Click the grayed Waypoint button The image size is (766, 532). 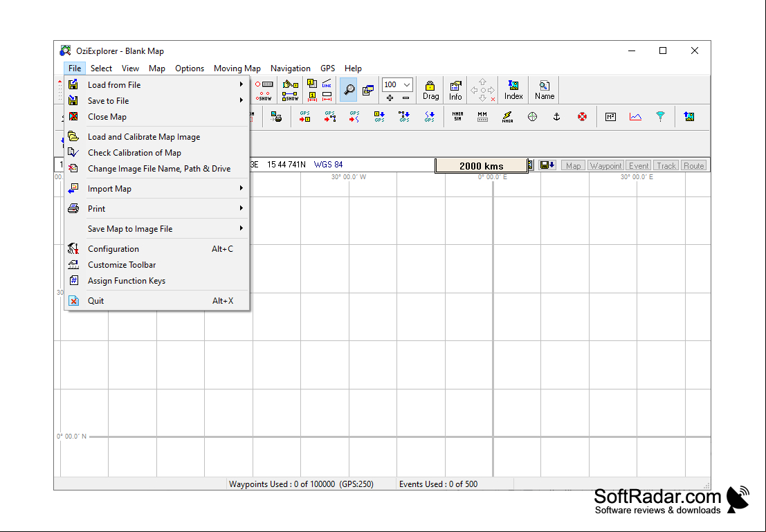[605, 165]
